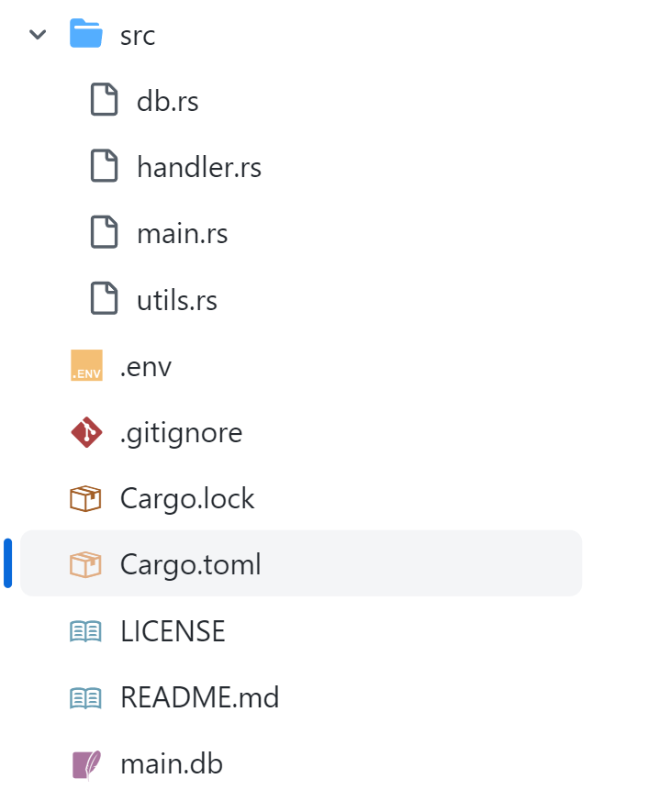Viewport: 648px width, 812px height.
Task: Click the orange .env file icon
Action: click(x=86, y=366)
